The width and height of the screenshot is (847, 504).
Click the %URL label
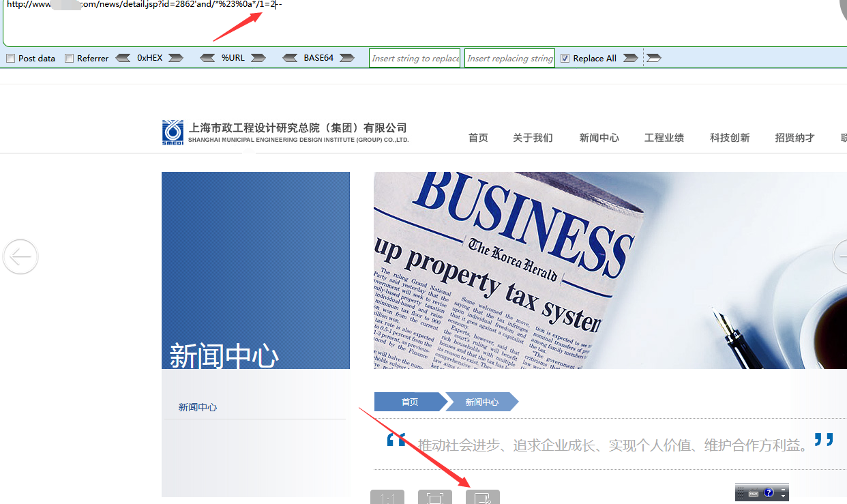coord(233,58)
